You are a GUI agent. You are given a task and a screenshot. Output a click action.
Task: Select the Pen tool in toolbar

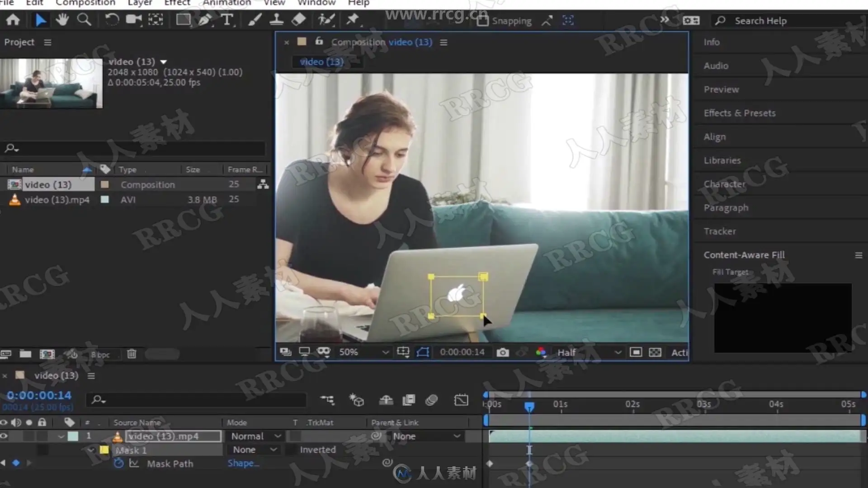(x=205, y=20)
